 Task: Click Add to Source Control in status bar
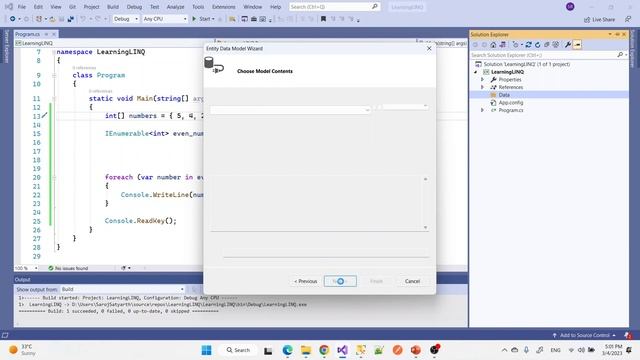[x=584, y=335]
